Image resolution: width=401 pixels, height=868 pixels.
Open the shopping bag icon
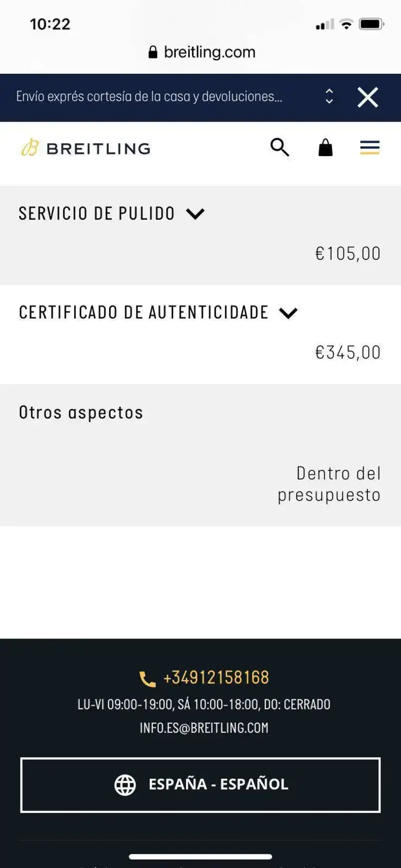(325, 147)
